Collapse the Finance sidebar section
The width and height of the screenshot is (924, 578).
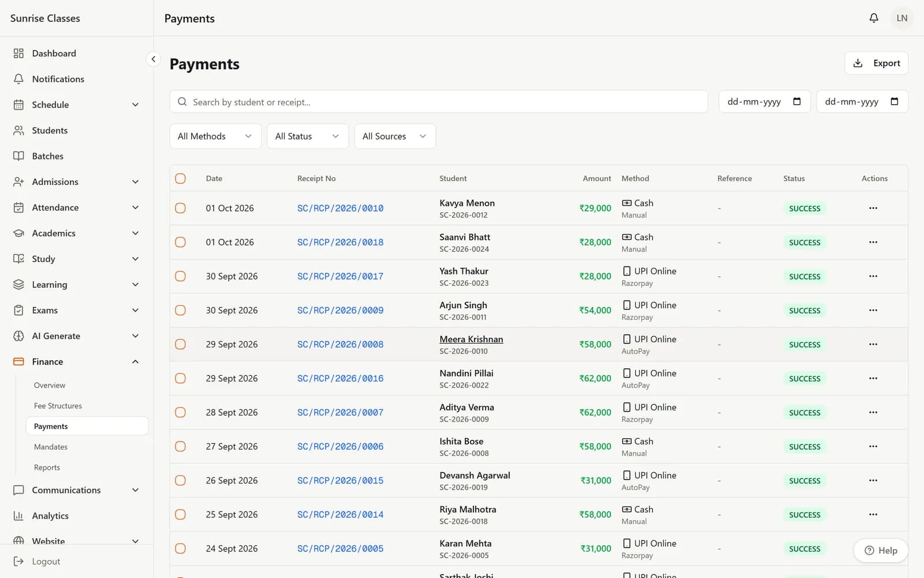[76, 362]
